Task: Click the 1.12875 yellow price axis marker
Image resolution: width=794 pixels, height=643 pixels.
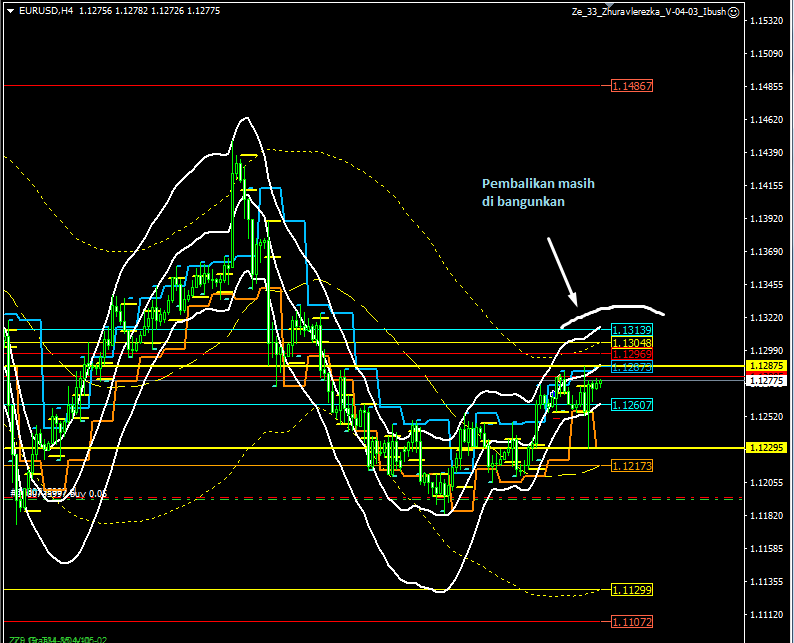Action: tap(768, 367)
